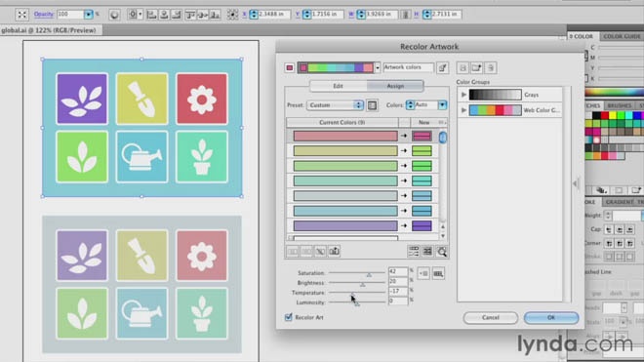Toggle the arrow for the yellow color row
The image size is (644, 362).
(404, 151)
